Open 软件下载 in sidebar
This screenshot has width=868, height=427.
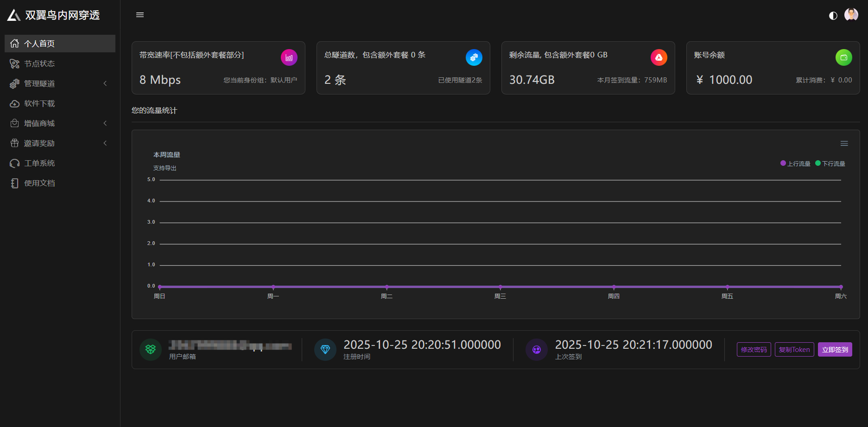[39, 103]
